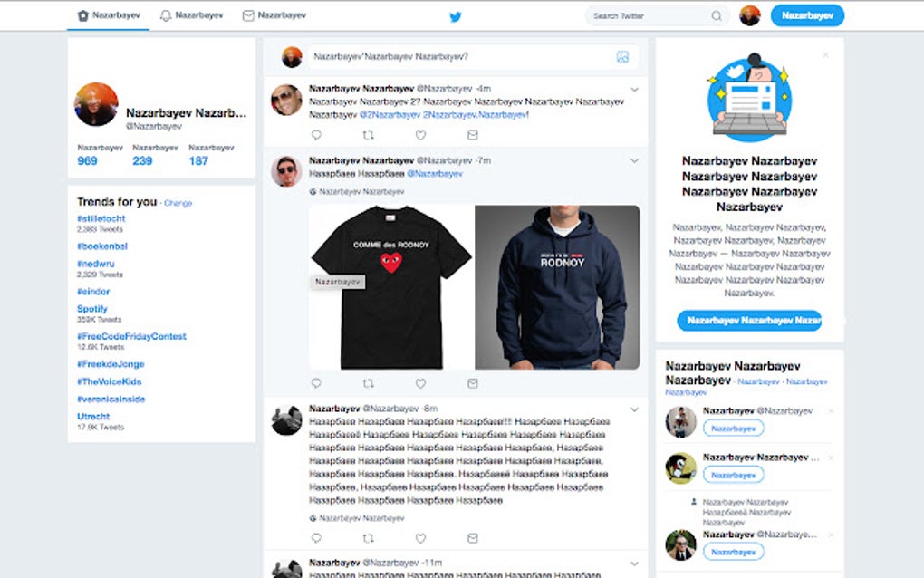Click the blue tweet button in header
Viewport: 924px width, 578px height.
pos(807,15)
